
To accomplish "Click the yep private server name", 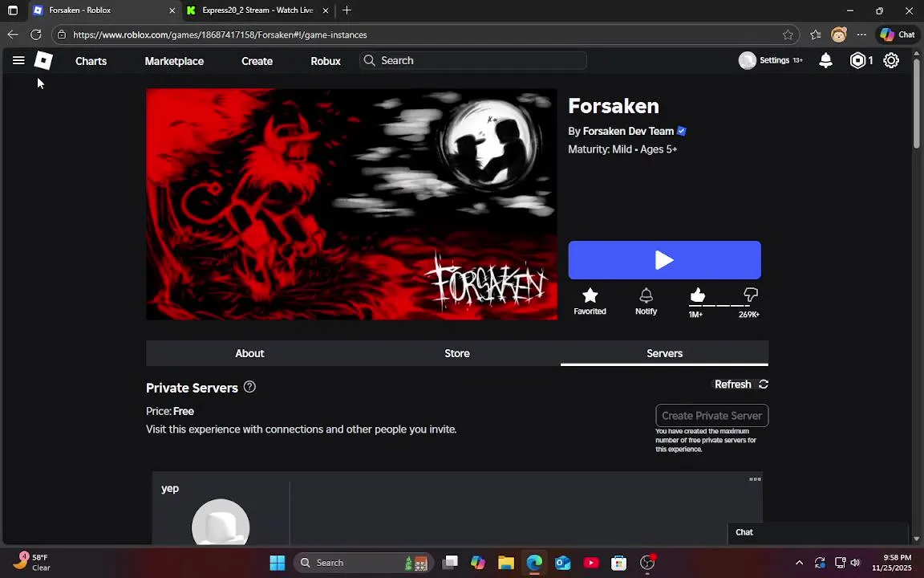I will point(170,488).
